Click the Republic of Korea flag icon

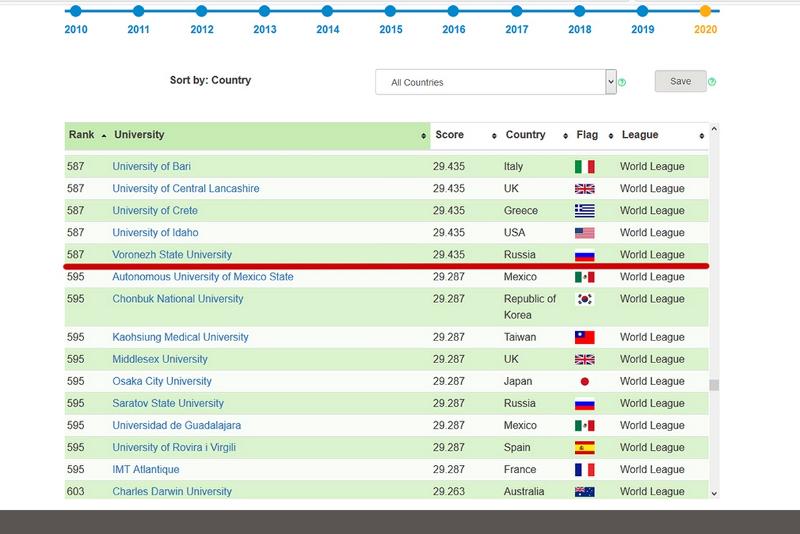584,299
